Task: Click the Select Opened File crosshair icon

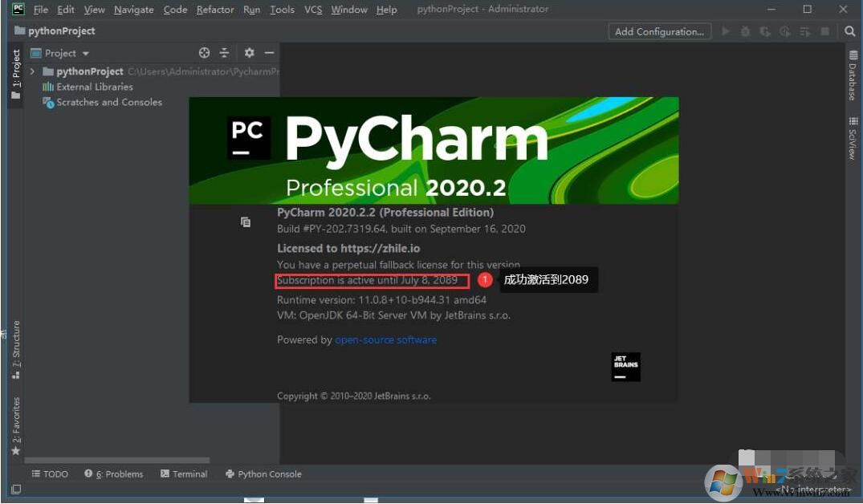Action: pos(204,53)
